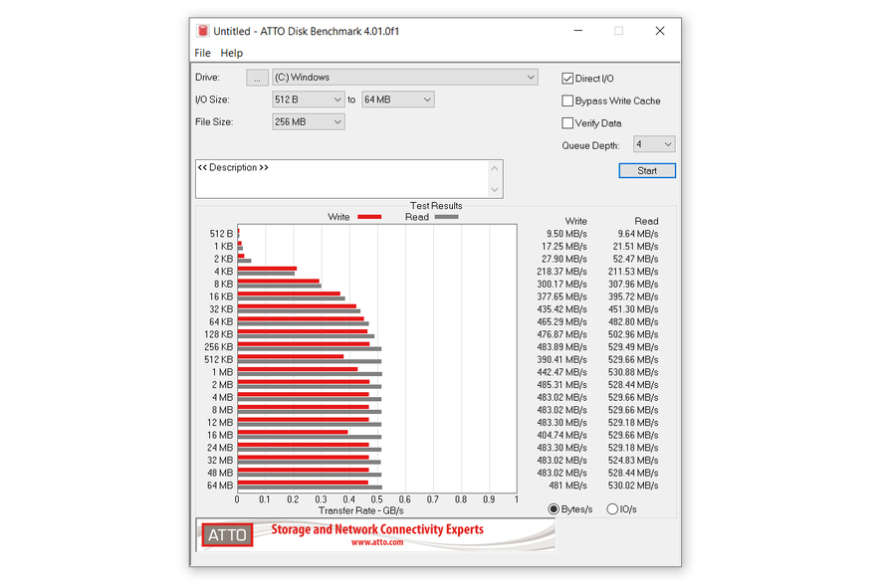
Task: Enable Bypass Write Cache checkbox
Action: tap(567, 100)
